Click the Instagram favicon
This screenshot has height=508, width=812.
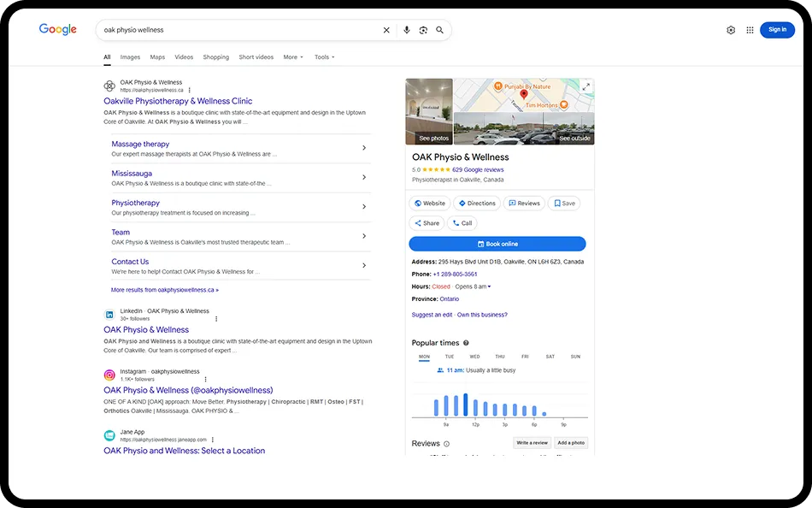(109, 375)
